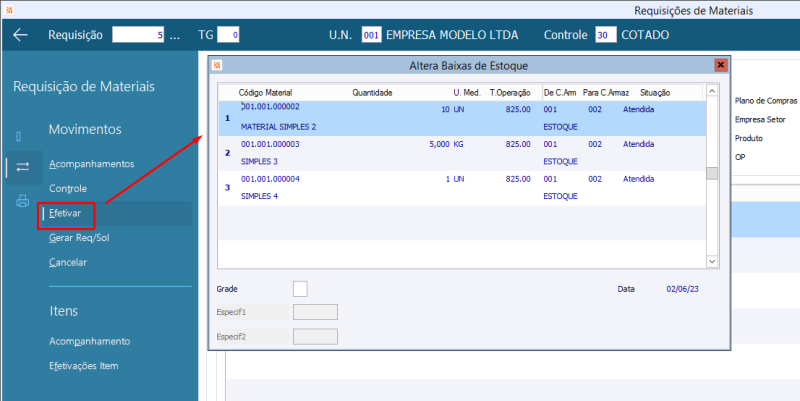The image size is (800, 401).
Task: Select Efetivar in Movimentos
Action: click(65, 213)
